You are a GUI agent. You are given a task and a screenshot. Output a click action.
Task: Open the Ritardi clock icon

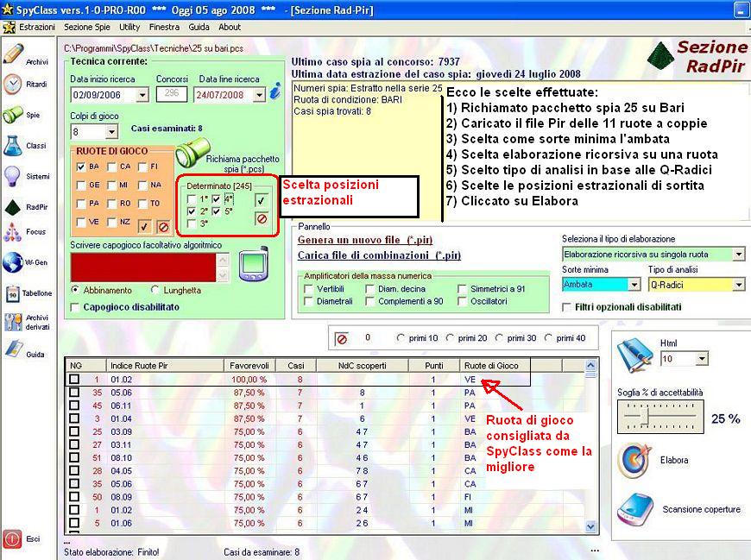click(12, 85)
